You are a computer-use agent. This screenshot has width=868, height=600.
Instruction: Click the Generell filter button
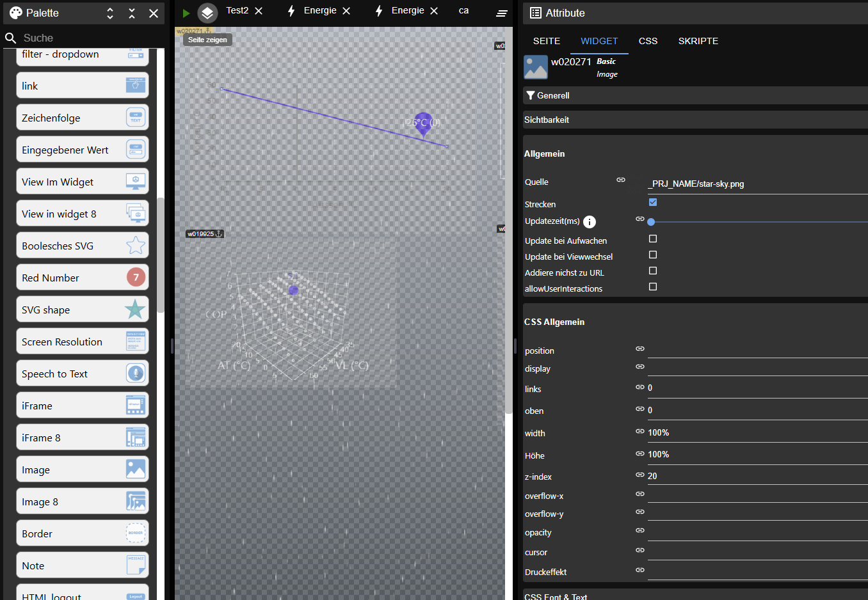pos(548,95)
